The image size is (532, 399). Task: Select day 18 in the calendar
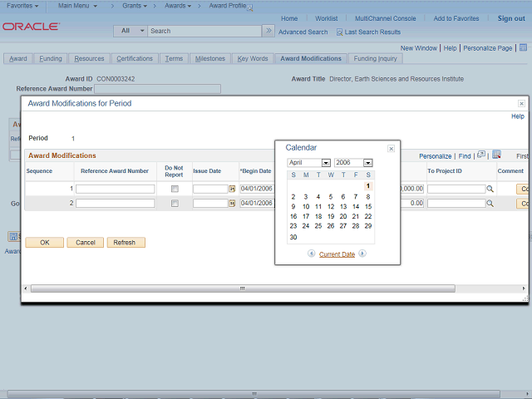318,216
